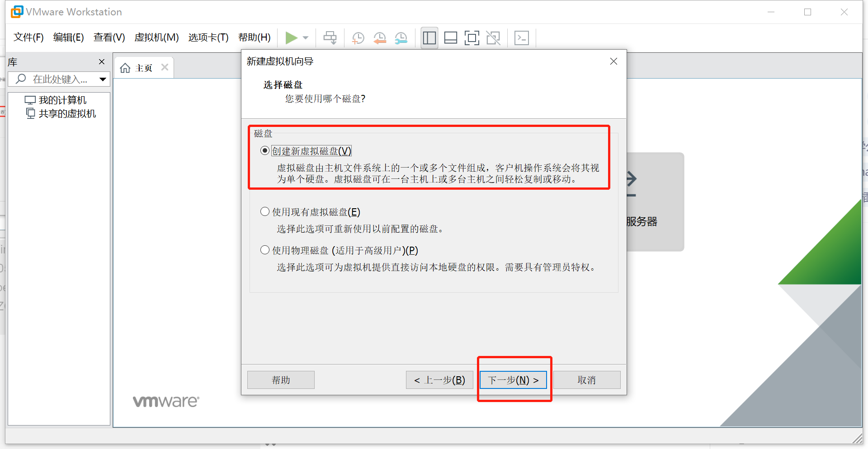Click the 下一步(N) button
Viewport: 868px width, 449px height.
513,380
